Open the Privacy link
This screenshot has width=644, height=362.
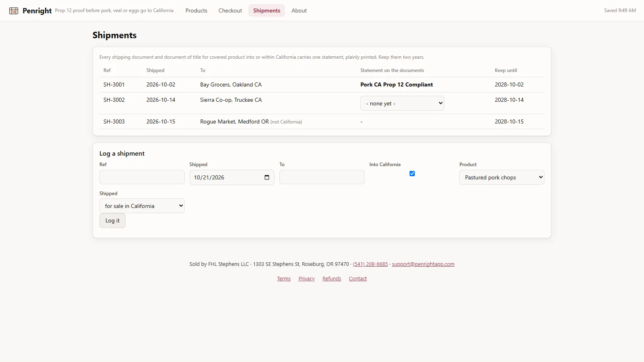pos(307,279)
